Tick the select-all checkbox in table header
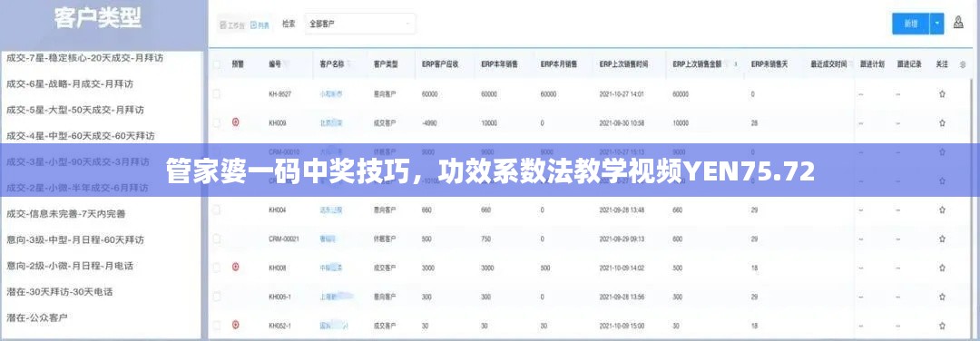The width and height of the screenshot is (980, 341). coord(217,64)
